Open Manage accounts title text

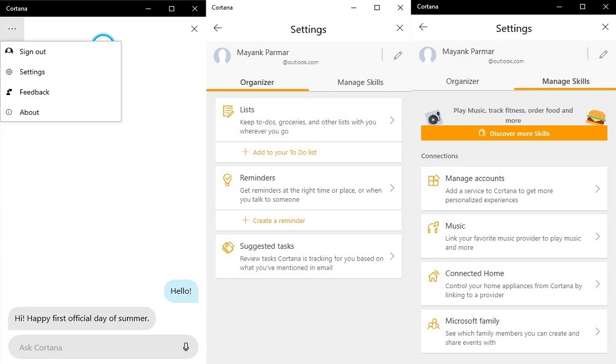point(475,178)
